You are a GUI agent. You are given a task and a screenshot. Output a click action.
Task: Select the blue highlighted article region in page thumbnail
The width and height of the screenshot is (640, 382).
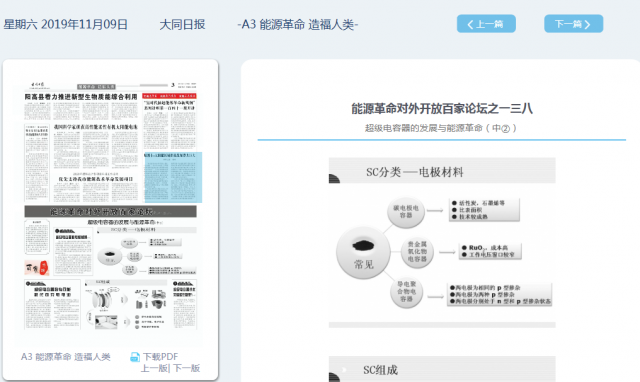173,178
